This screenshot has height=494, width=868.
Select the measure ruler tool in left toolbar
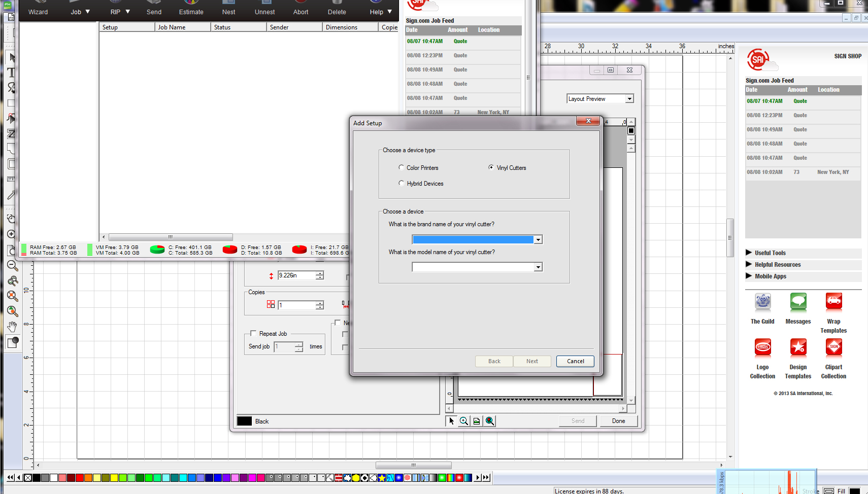(11, 179)
